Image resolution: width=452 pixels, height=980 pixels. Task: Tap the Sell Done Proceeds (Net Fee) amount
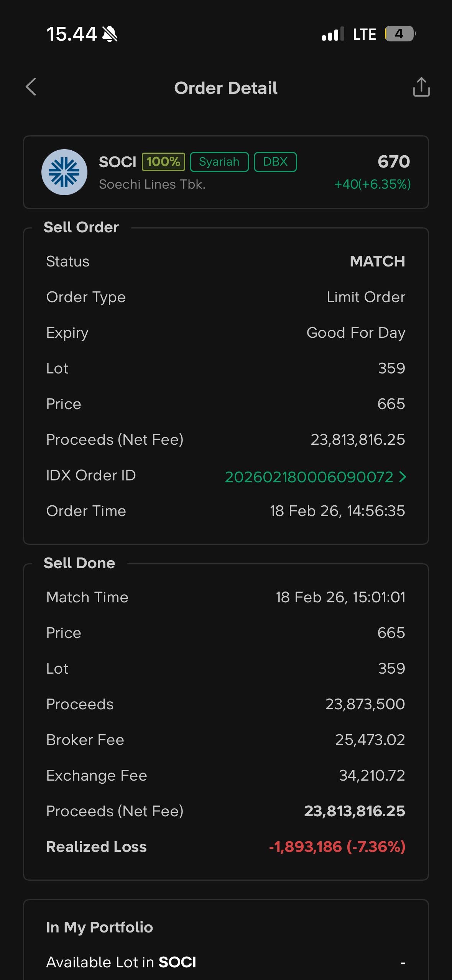pos(354,811)
